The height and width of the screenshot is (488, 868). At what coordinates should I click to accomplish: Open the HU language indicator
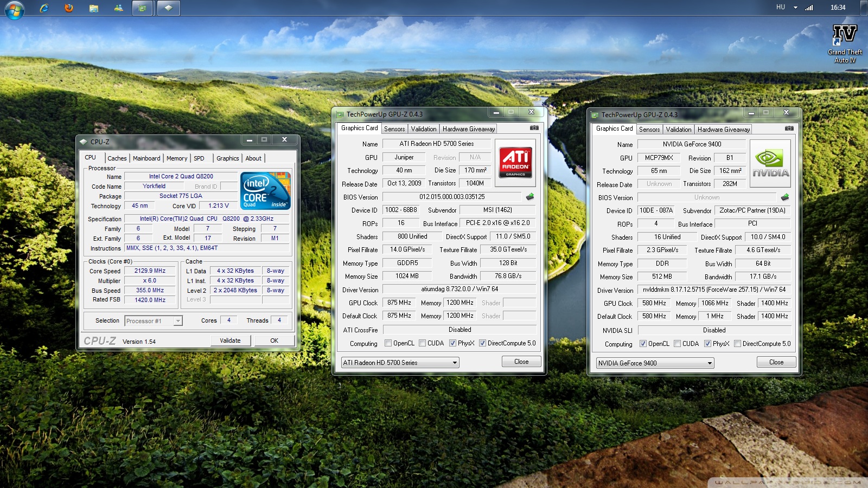[x=781, y=7]
